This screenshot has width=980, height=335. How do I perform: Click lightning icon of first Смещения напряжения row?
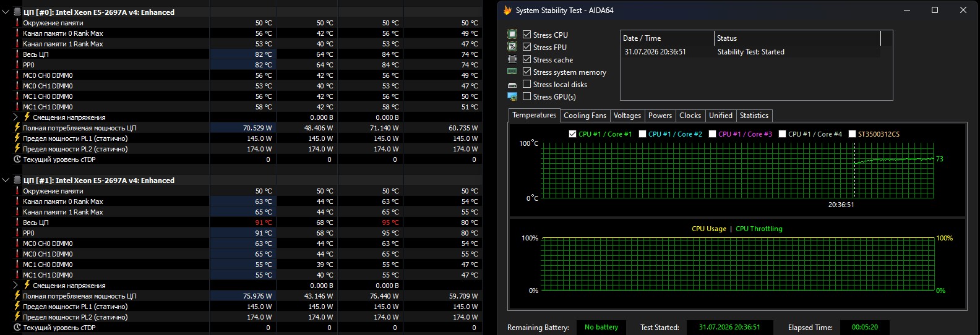click(x=27, y=117)
